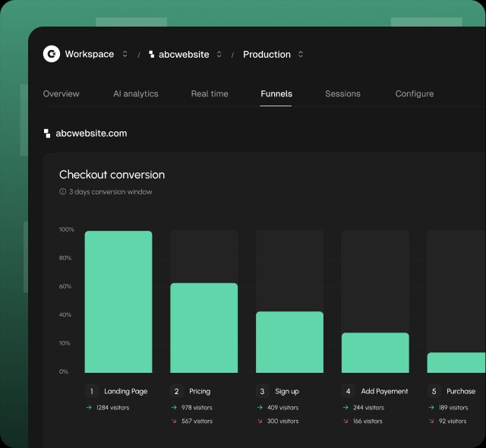
Task: Open the AI analytics tab
Action: tap(136, 93)
